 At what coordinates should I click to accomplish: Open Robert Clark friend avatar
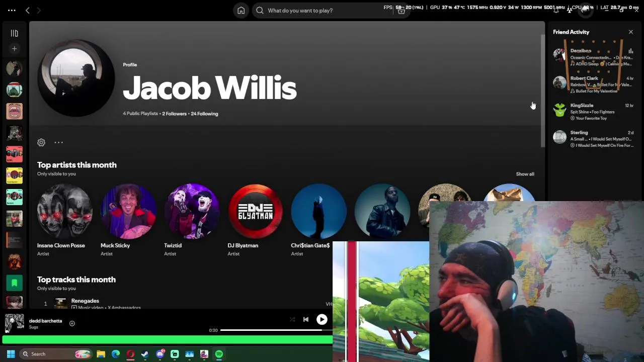pos(559,82)
